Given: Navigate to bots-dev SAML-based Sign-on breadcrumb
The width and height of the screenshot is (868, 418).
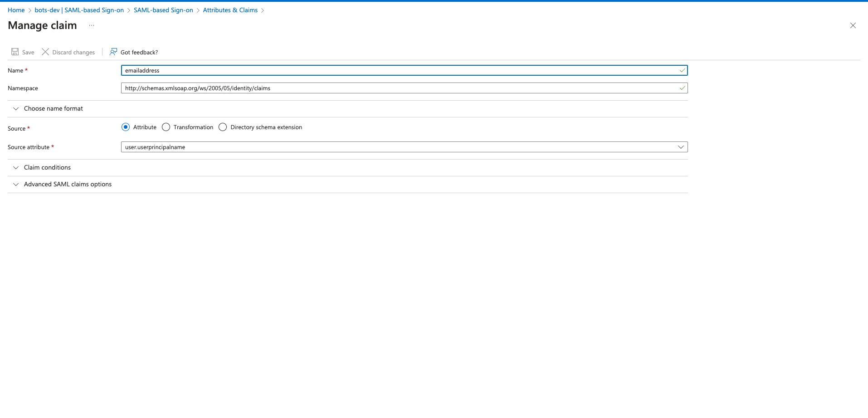Looking at the screenshot, I should pos(79,10).
